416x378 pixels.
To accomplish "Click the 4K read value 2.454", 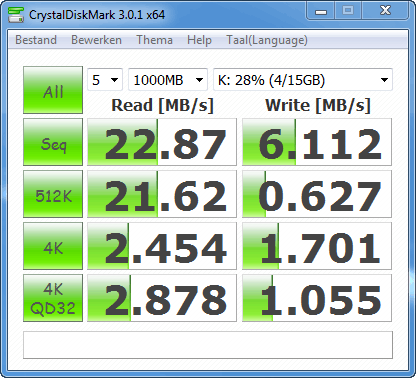I will pos(162,246).
